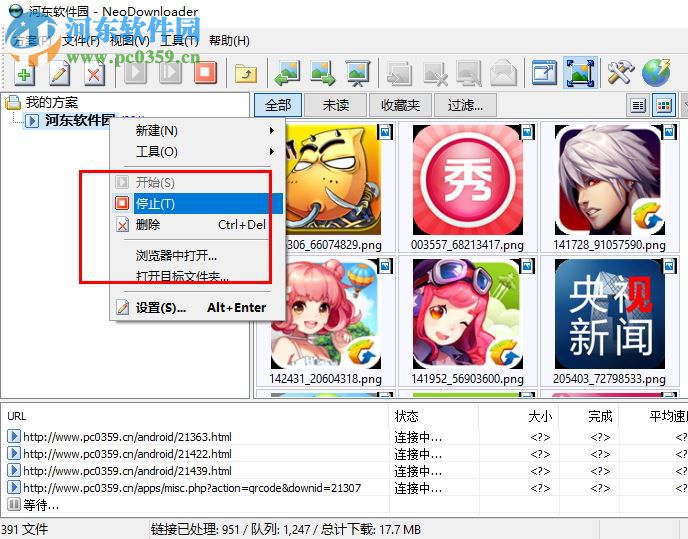The width and height of the screenshot is (688, 539).
Task: Start the slideshow presentation icon
Action: (x=358, y=73)
